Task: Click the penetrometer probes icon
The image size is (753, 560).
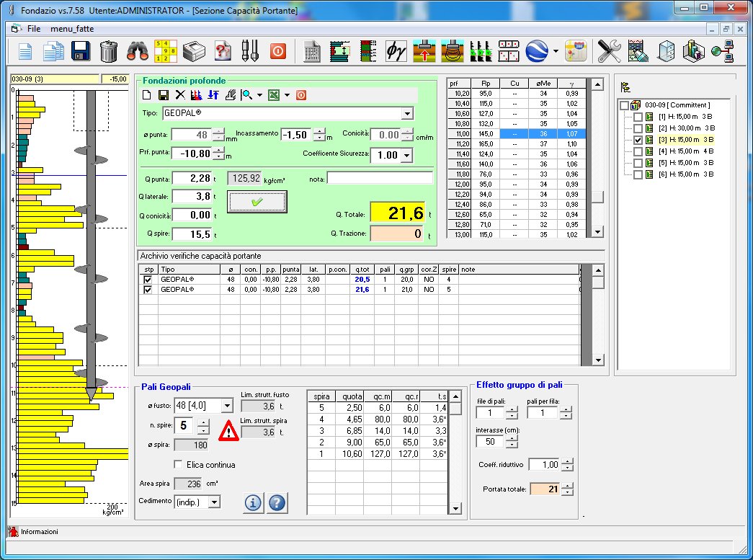Action: point(250,51)
